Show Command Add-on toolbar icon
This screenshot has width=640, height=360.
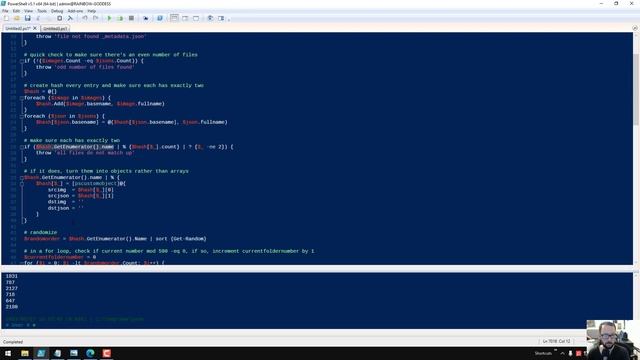(221, 18)
